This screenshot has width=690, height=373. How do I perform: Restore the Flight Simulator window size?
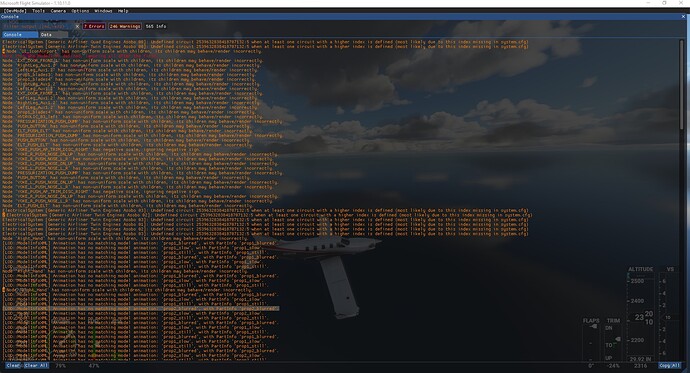664,3
